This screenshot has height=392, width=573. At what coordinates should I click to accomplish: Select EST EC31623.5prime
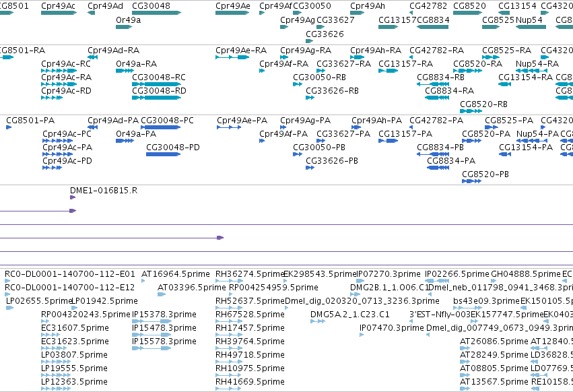[75, 341]
